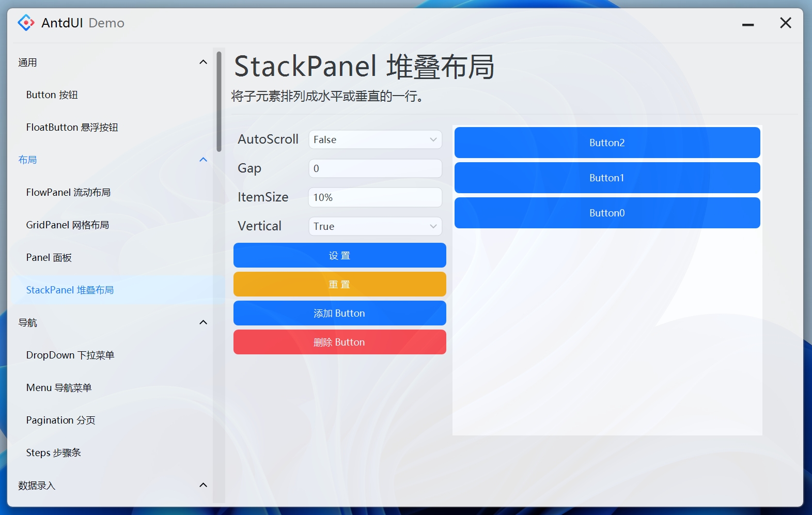Minimize the AntdUI Demo window

click(x=747, y=24)
